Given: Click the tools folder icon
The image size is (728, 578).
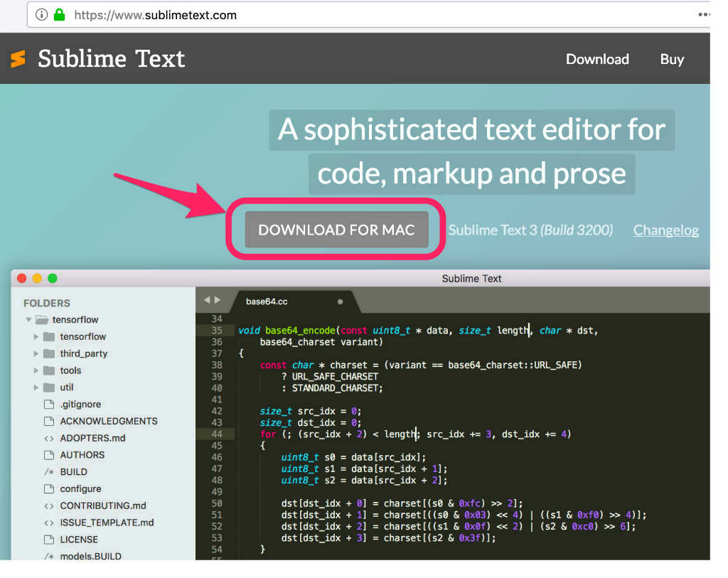Looking at the screenshot, I should click(49, 370).
